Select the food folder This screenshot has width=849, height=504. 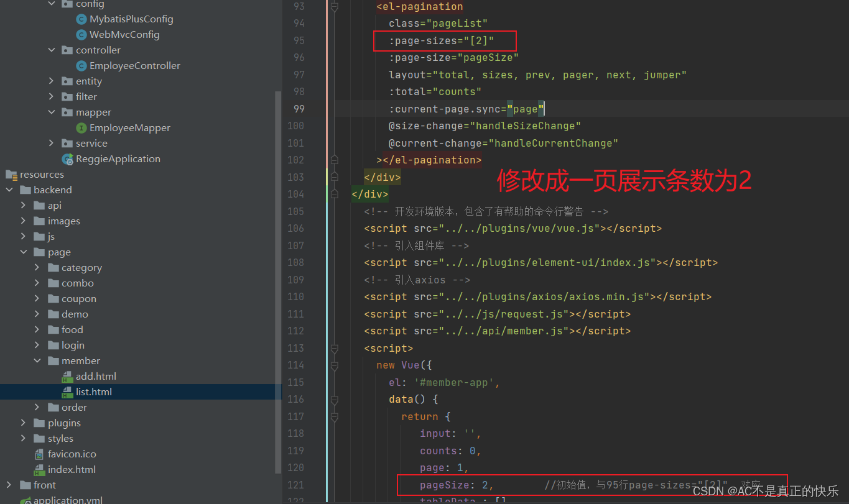click(x=72, y=330)
